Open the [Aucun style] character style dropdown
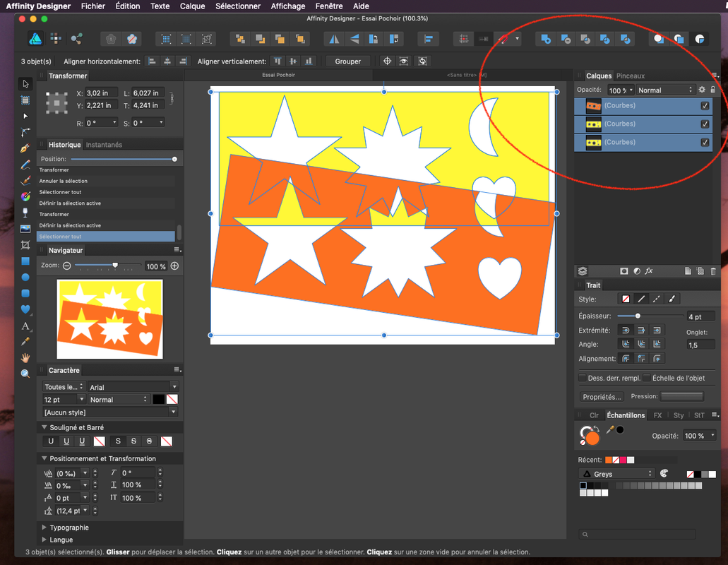728x565 pixels. [x=110, y=412]
